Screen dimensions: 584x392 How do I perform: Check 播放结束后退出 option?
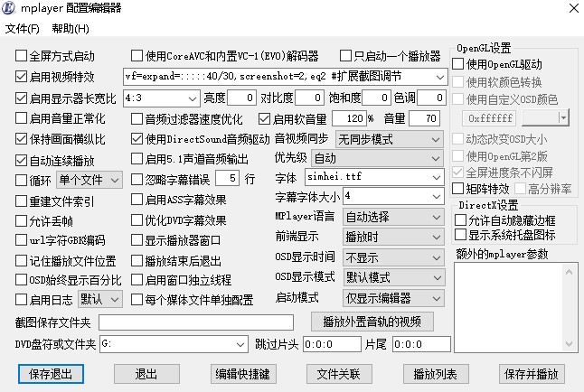pos(137,261)
